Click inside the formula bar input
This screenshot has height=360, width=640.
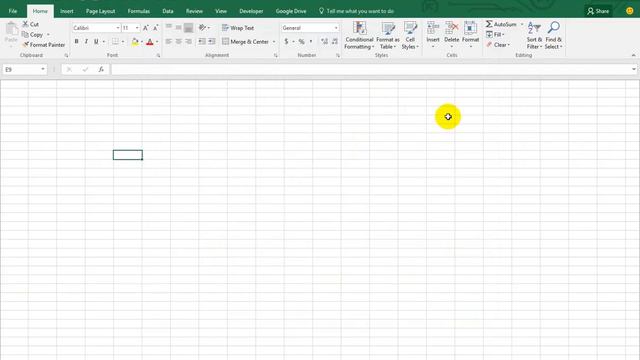pyautogui.click(x=371, y=69)
